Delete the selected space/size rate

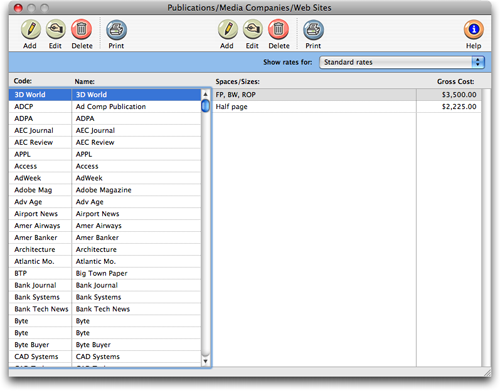278,29
